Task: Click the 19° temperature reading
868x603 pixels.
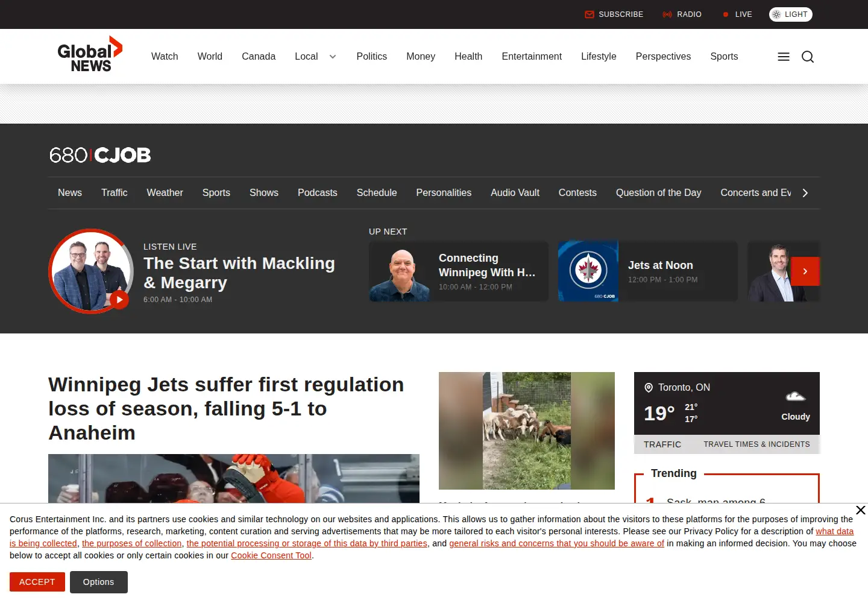Action: tap(659, 413)
